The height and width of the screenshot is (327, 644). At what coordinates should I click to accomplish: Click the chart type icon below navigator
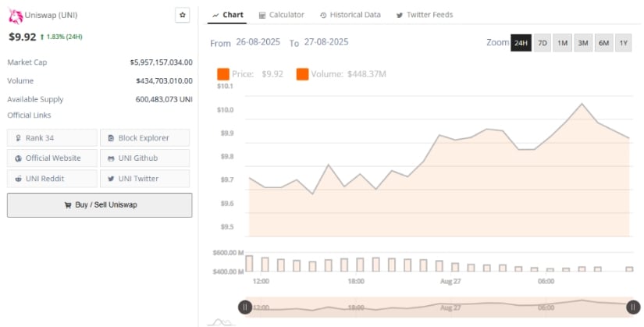(x=222, y=322)
